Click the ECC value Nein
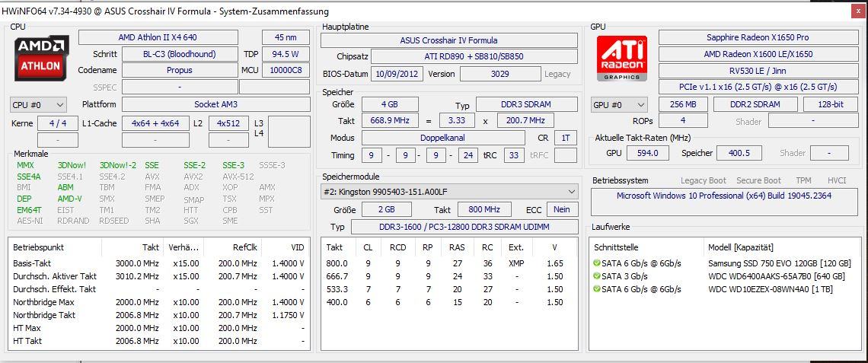868x363 pixels. point(562,209)
